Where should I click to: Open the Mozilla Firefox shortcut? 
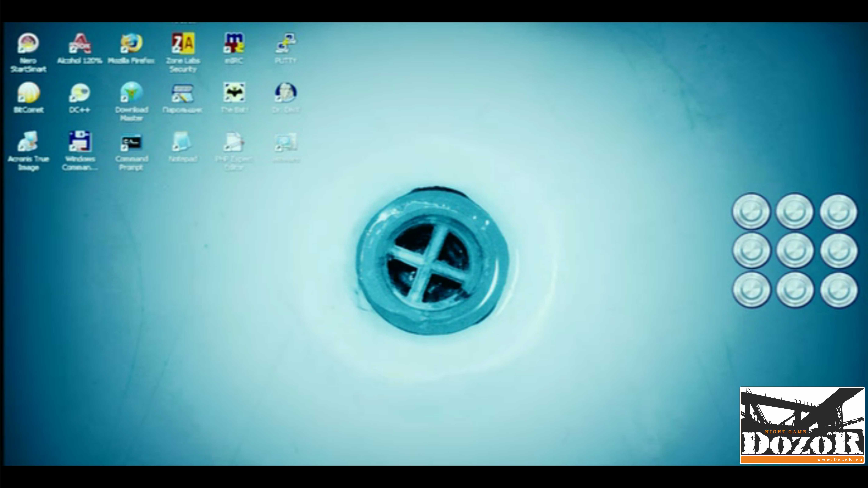131,43
